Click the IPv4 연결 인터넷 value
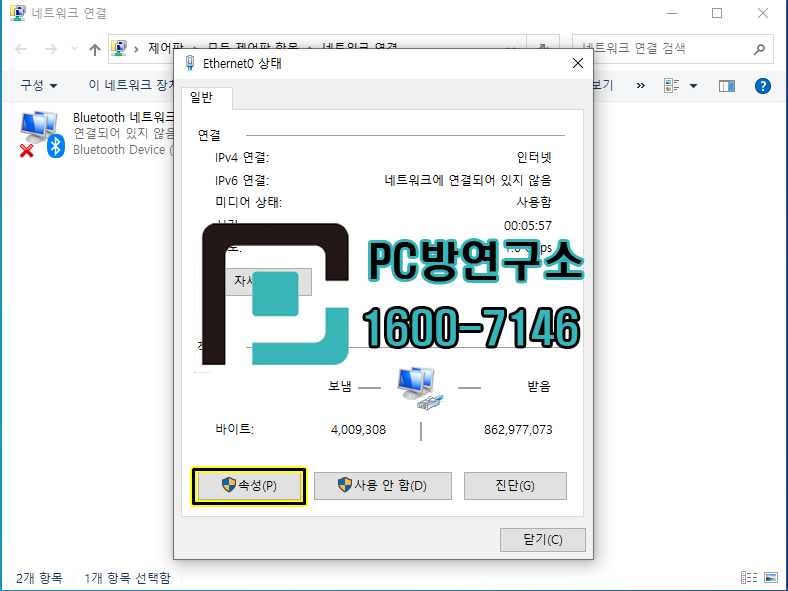The width and height of the screenshot is (788, 591). [534, 157]
